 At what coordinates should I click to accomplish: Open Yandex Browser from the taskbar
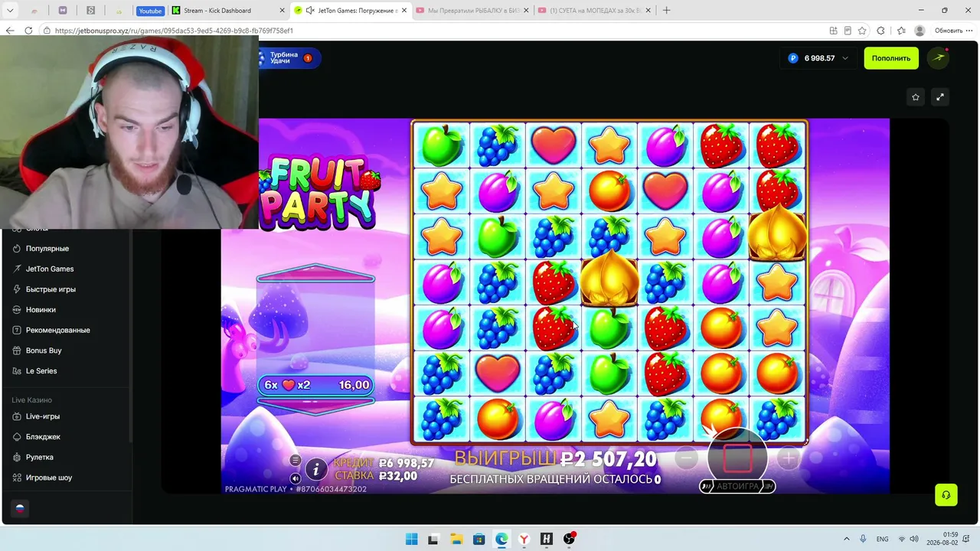tap(524, 539)
